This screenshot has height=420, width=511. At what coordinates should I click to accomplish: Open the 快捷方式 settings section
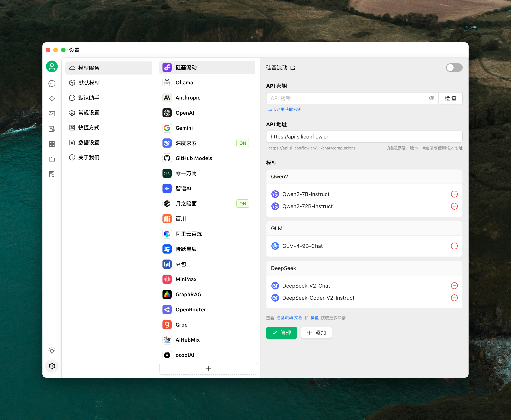(x=109, y=128)
